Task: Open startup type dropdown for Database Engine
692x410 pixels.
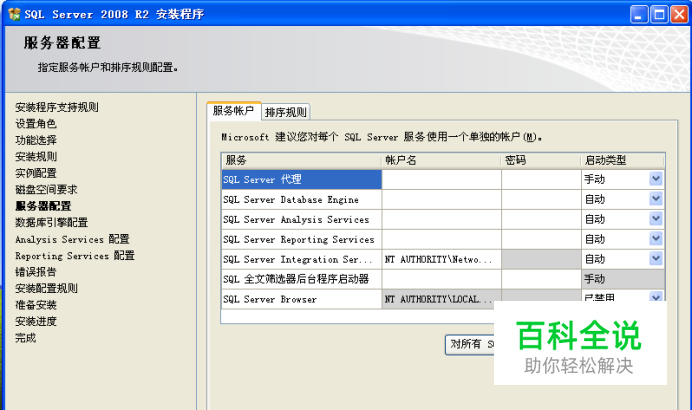Action: [656, 199]
